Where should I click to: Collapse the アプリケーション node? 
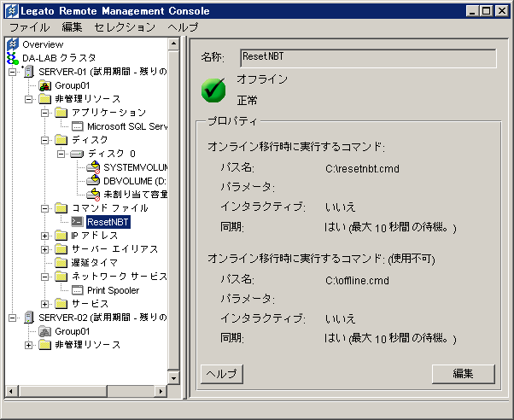(45, 113)
